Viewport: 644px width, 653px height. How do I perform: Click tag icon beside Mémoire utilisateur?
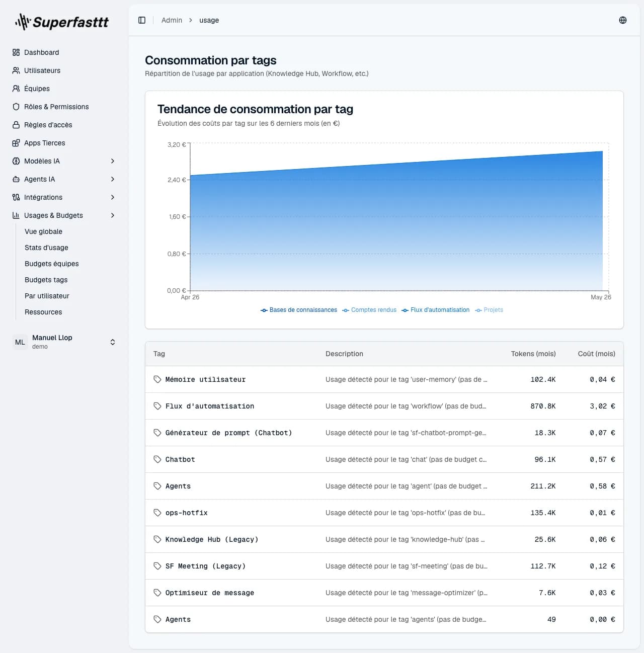click(x=157, y=379)
